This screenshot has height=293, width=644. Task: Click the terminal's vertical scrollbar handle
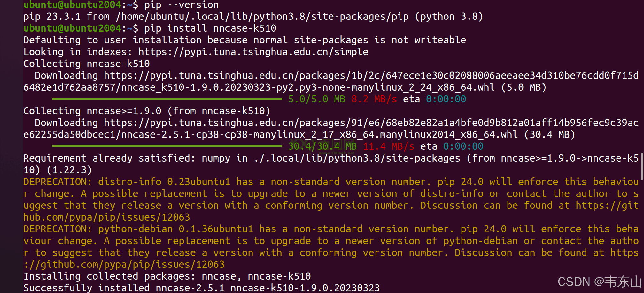pyautogui.click(x=642, y=166)
